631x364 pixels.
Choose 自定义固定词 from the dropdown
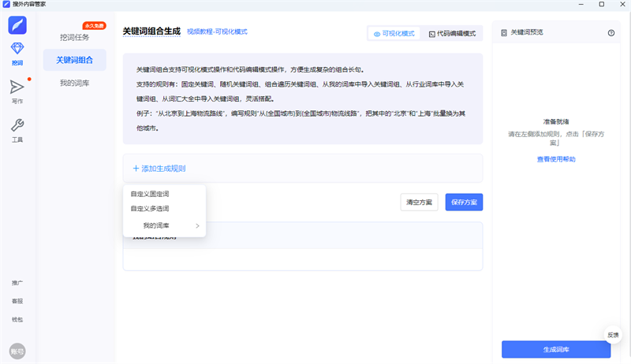coord(150,194)
